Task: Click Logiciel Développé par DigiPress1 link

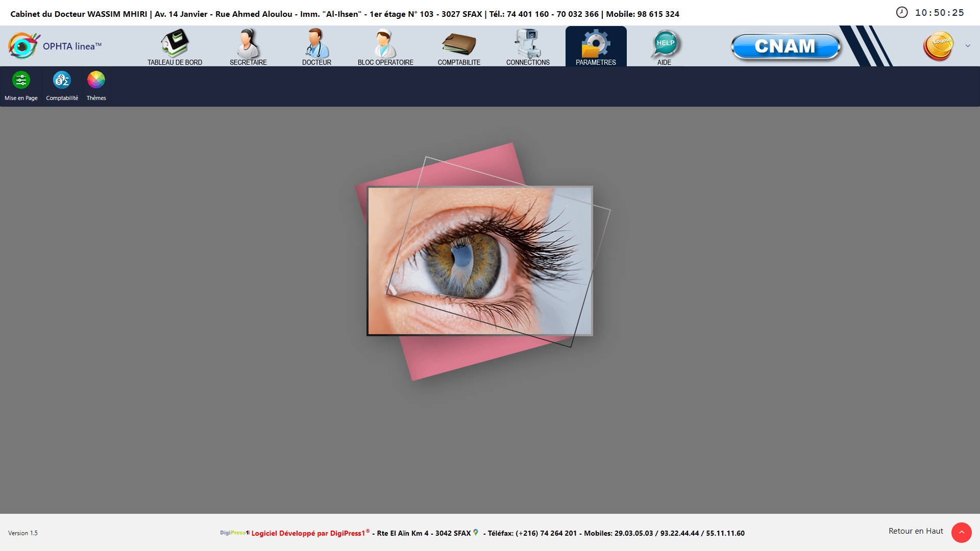Action: click(310, 533)
